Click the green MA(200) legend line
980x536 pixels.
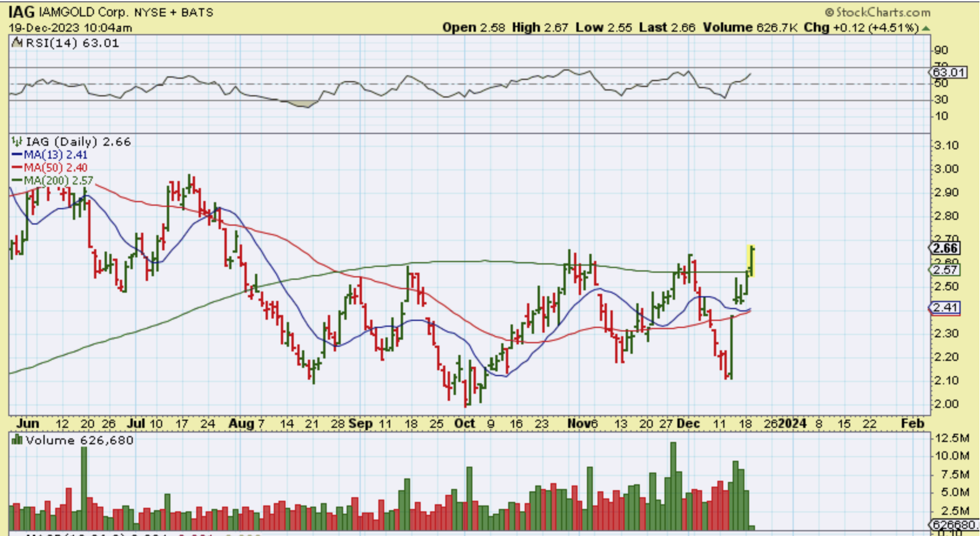click(17, 180)
